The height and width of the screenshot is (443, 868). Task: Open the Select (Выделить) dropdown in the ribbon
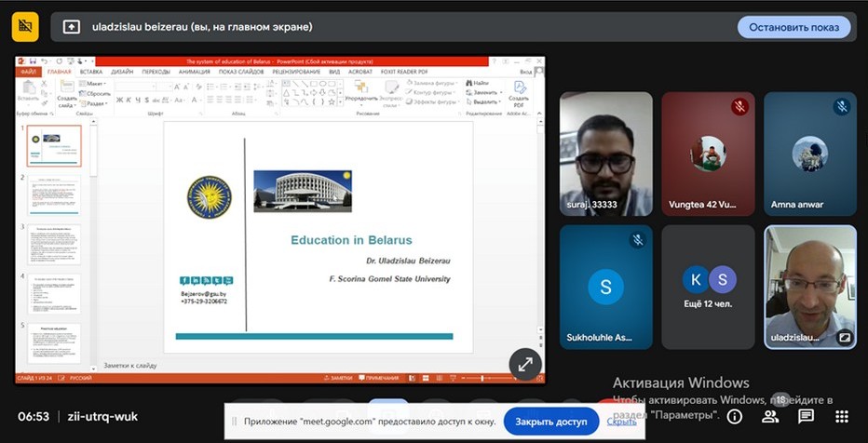click(x=487, y=102)
